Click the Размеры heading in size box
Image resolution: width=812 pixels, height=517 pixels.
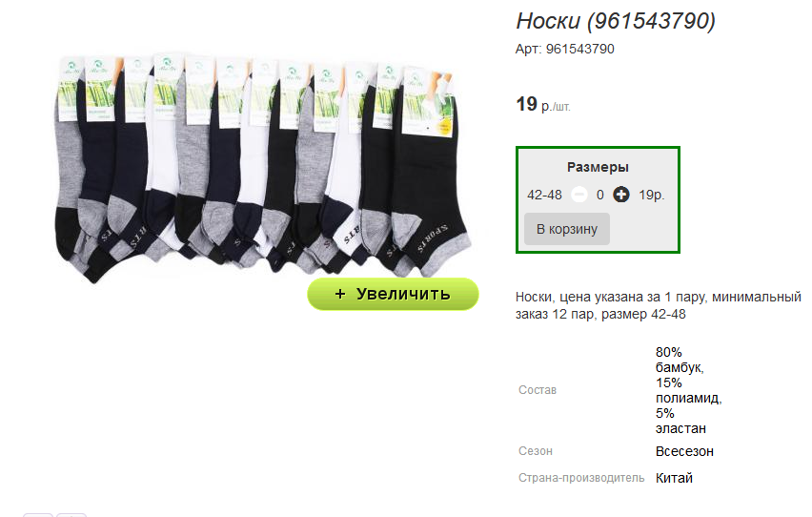coord(598,167)
